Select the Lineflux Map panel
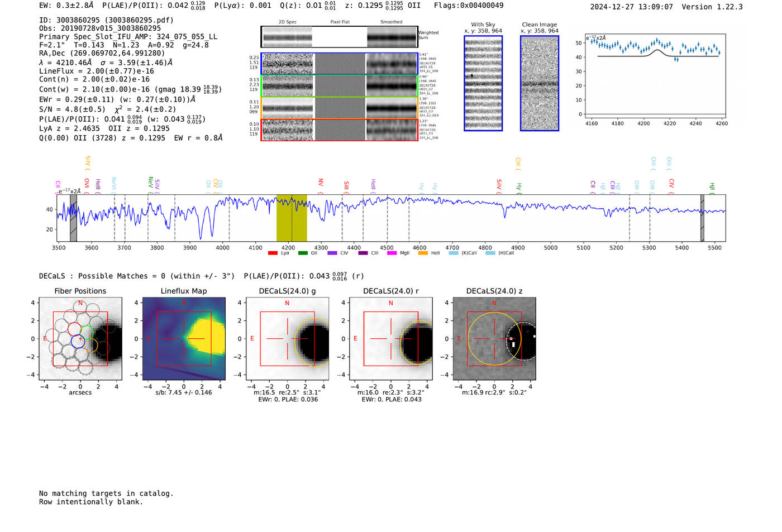Image resolution: width=782 pixels, height=532 pixels. coord(184,339)
